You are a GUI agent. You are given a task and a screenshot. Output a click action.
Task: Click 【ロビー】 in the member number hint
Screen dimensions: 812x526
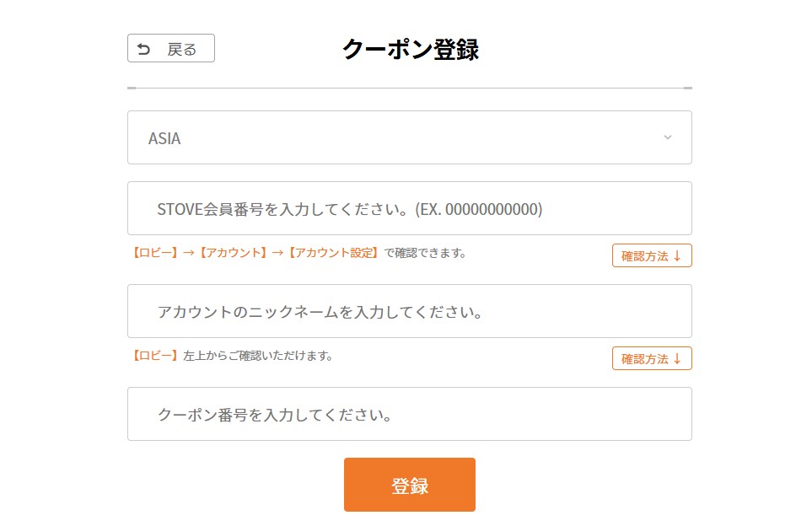point(155,253)
